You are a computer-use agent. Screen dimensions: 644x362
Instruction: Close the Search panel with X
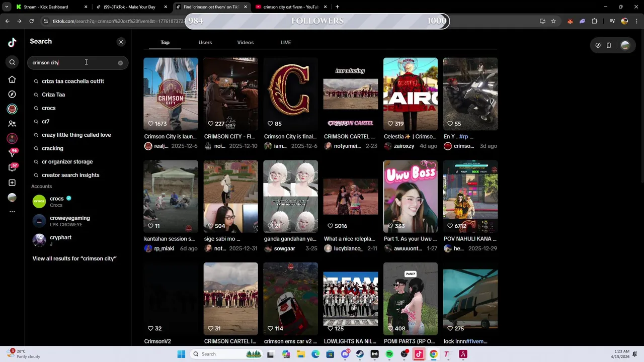coord(121,42)
